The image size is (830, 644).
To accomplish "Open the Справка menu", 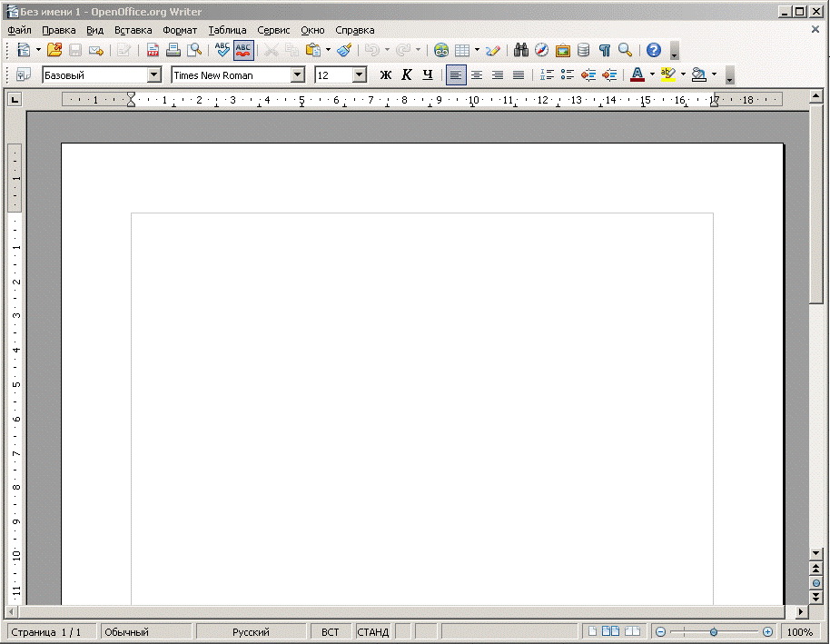I will coord(355,30).
